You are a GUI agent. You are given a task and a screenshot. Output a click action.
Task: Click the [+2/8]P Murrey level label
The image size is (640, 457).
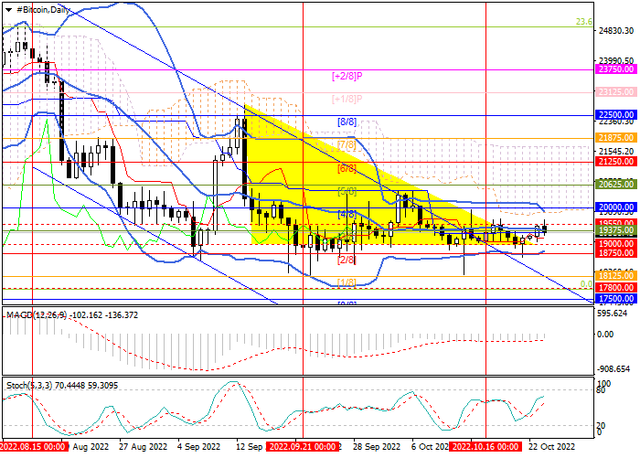[x=347, y=76]
